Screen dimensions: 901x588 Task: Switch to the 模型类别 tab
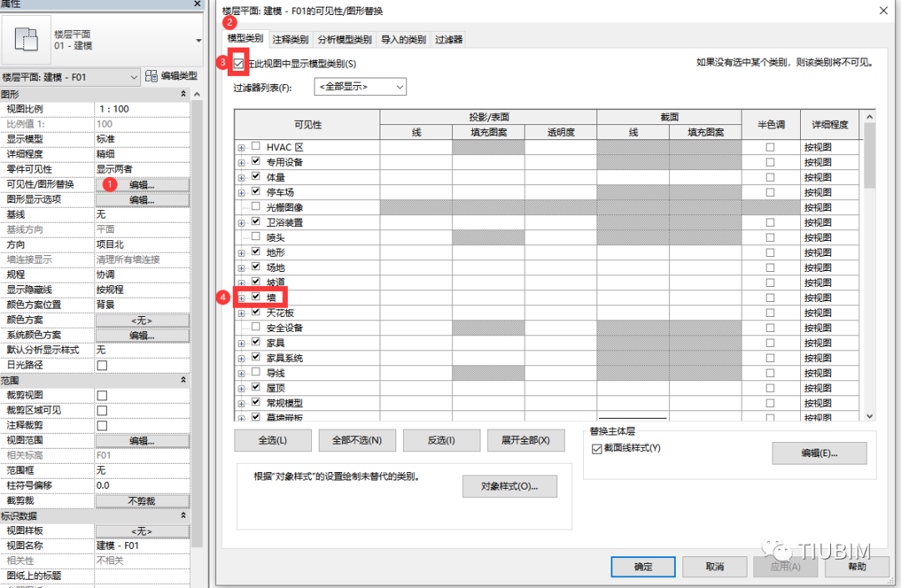244,38
